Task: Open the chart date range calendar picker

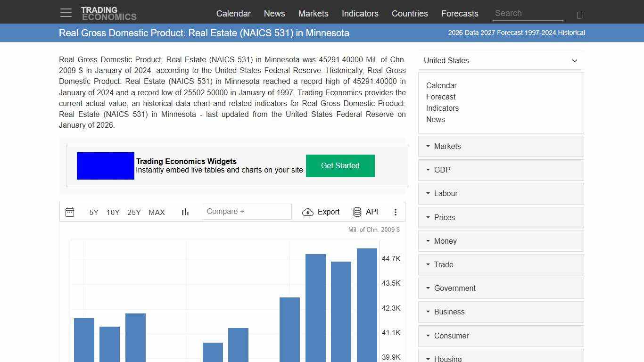Action: point(70,212)
